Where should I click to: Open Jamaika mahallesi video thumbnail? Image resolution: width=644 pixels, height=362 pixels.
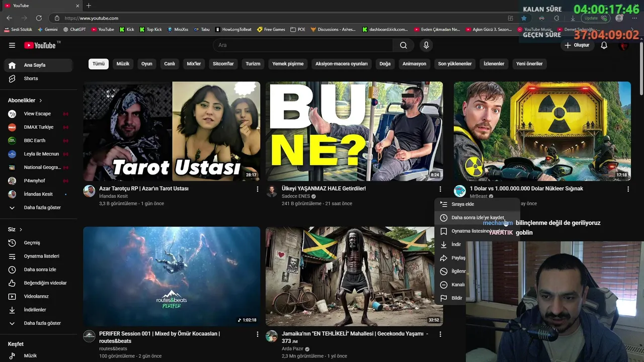(x=355, y=276)
